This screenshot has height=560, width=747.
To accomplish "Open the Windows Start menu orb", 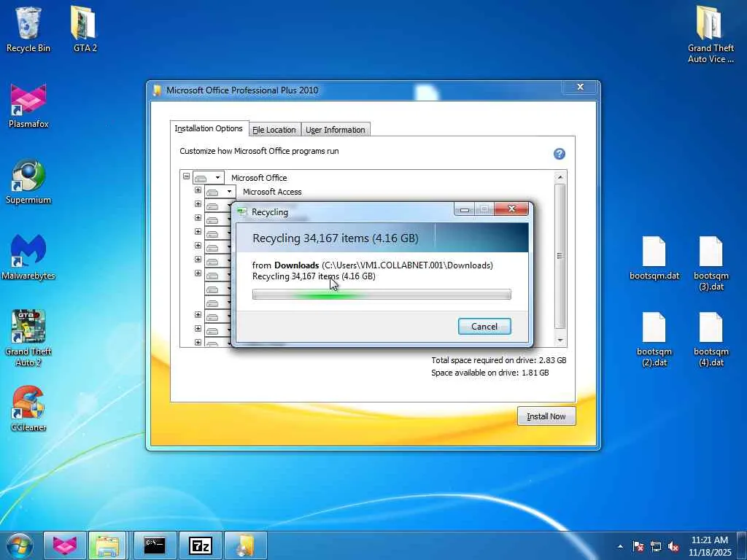I will click(20, 545).
